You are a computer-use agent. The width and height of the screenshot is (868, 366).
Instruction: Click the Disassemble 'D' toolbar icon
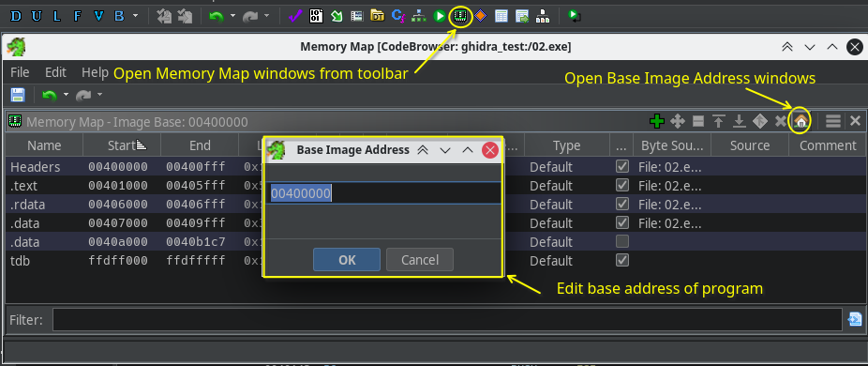(x=16, y=16)
